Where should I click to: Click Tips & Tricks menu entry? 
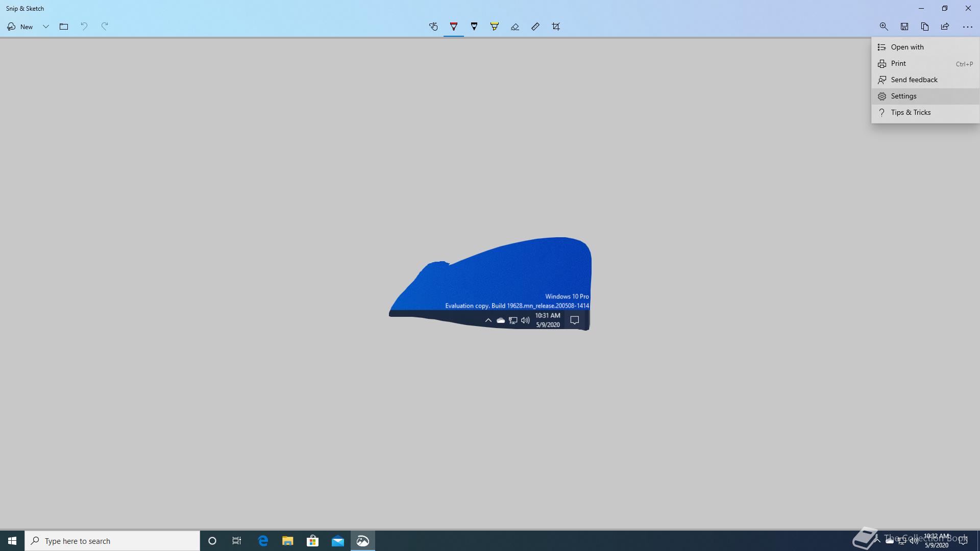coord(911,112)
